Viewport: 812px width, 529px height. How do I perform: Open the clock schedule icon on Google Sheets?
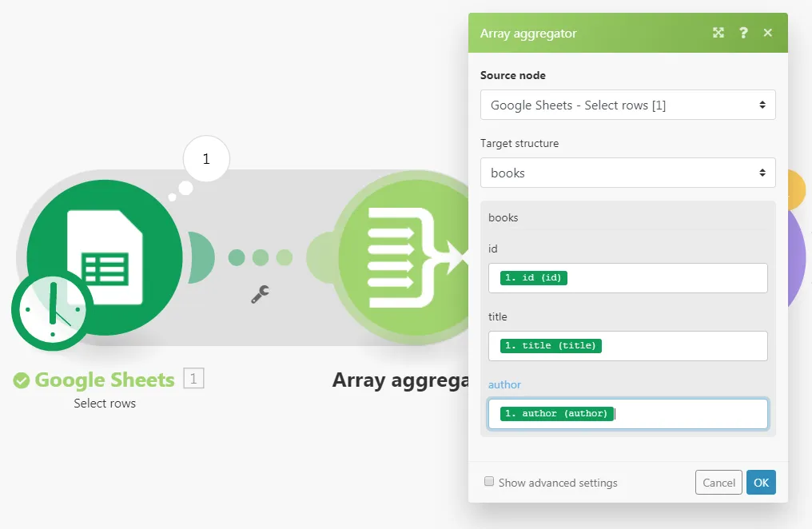click(x=52, y=309)
